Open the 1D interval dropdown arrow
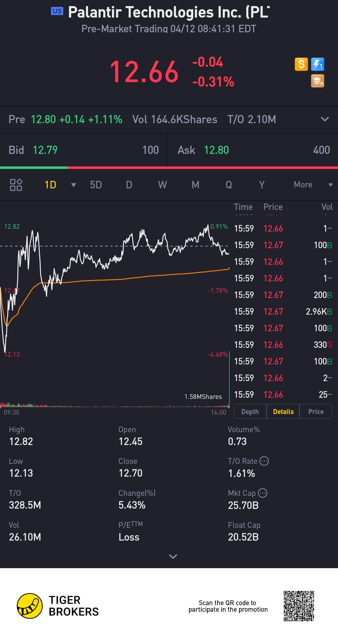Viewport: 338px width, 644px height. tap(74, 185)
